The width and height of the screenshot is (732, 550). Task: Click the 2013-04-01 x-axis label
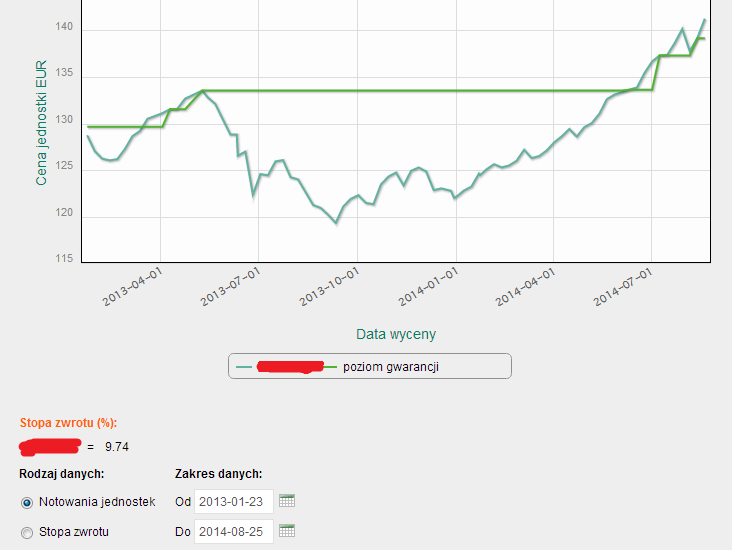click(x=133, y=286)
